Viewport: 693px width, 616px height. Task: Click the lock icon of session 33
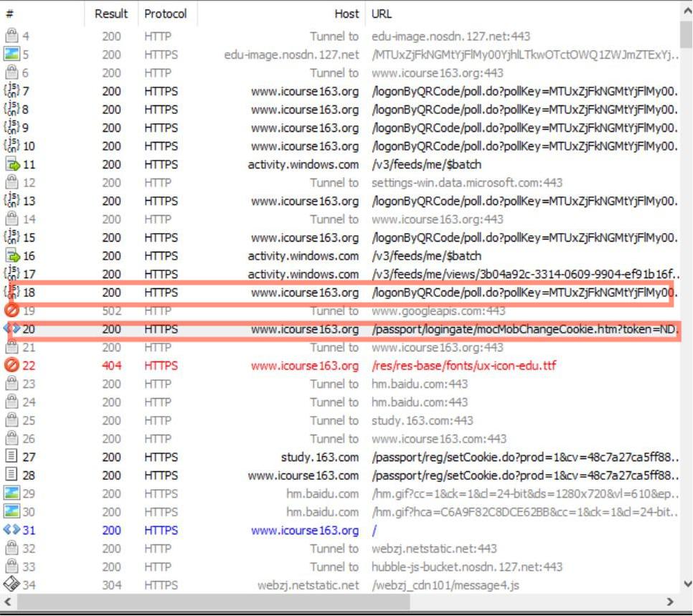(x=11, y=566)
